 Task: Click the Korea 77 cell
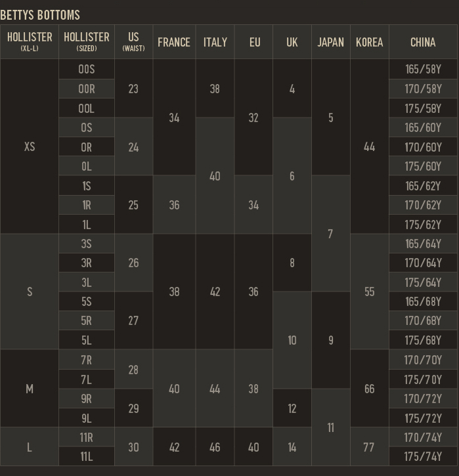click(x=370, y=446)
